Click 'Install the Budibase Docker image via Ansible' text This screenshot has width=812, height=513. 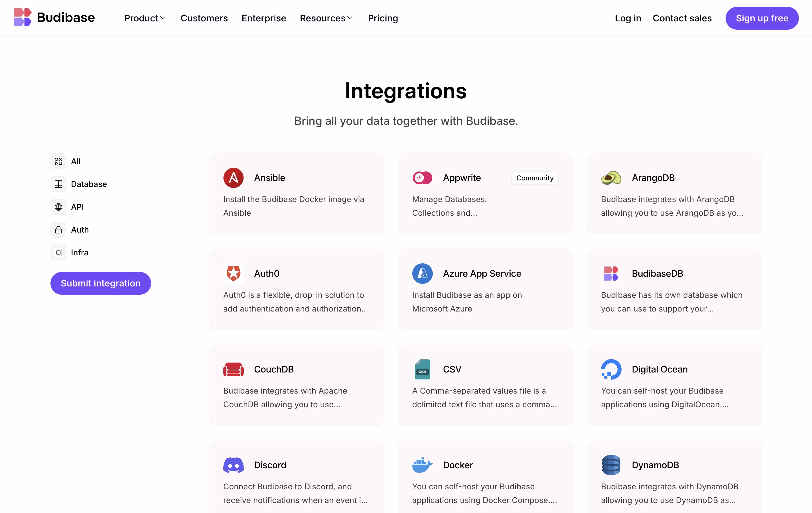[x=293, y=206]
